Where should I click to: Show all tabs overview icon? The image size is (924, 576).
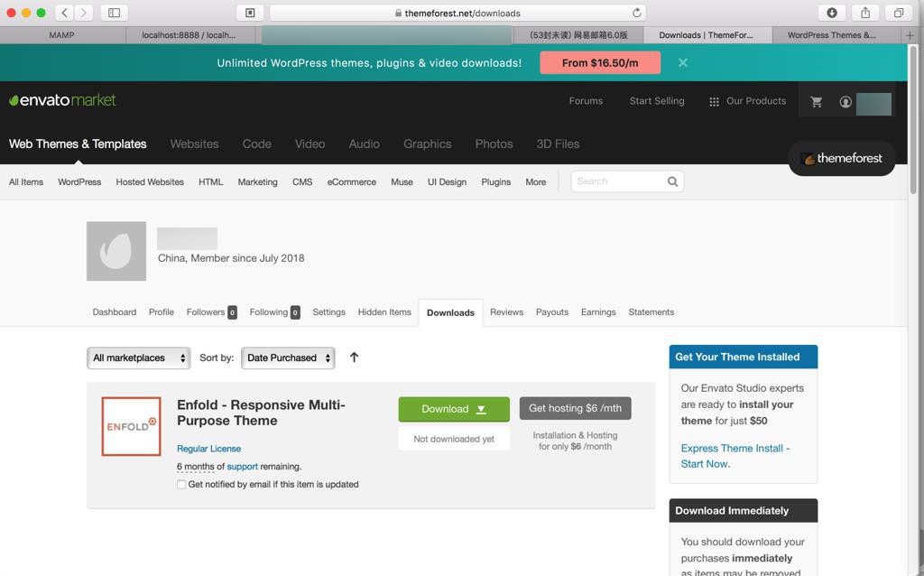click(x=899, y=13)
